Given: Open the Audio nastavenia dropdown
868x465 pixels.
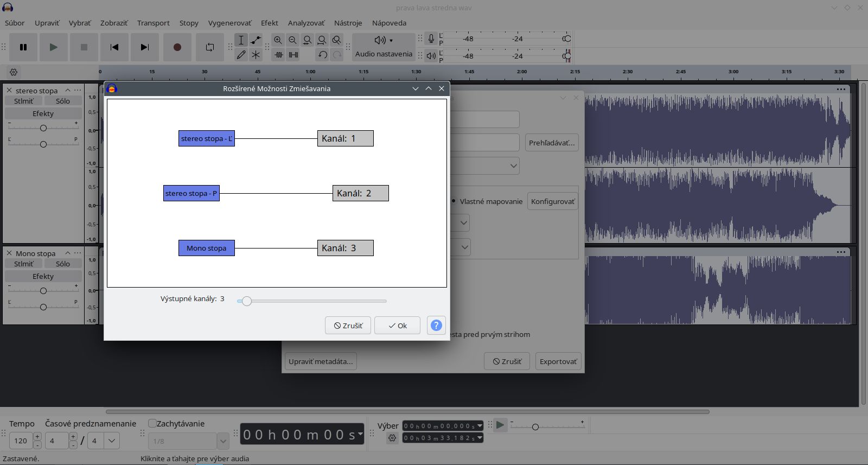Looking at the screenshot, I should pos(384,47).
